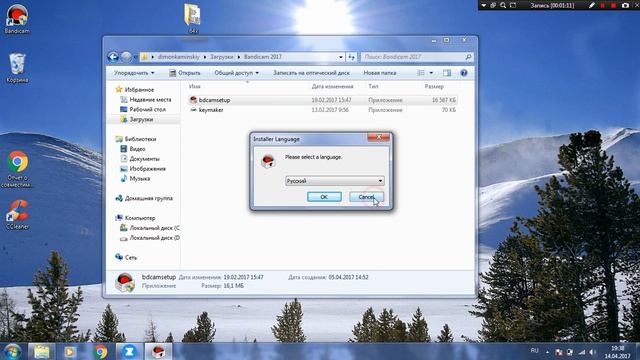Click the Windows Start button
The image size is (640, 360).
coord(12,351)
